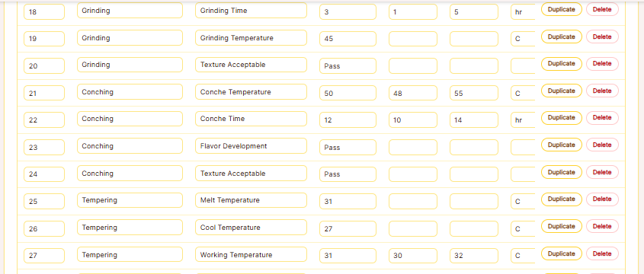
Task: Edit the minimum value 48 for Conche Temperature
Action: tap(413, 93)
